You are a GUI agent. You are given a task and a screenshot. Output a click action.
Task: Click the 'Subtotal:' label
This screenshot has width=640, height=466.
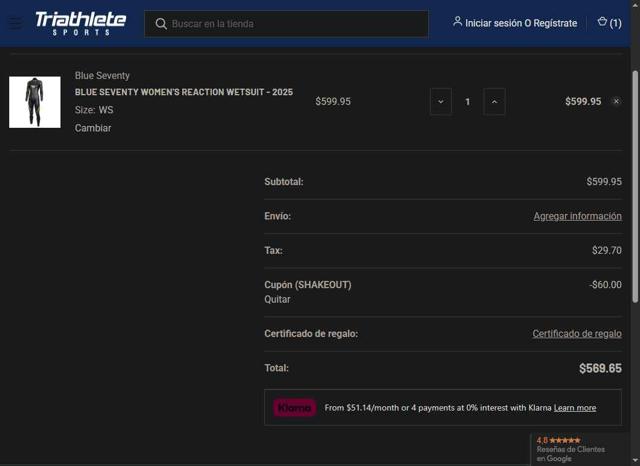point(284,182)
